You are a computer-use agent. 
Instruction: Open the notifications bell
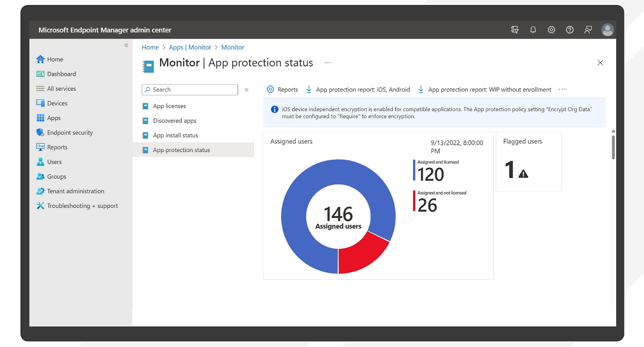tap(533, 30)
